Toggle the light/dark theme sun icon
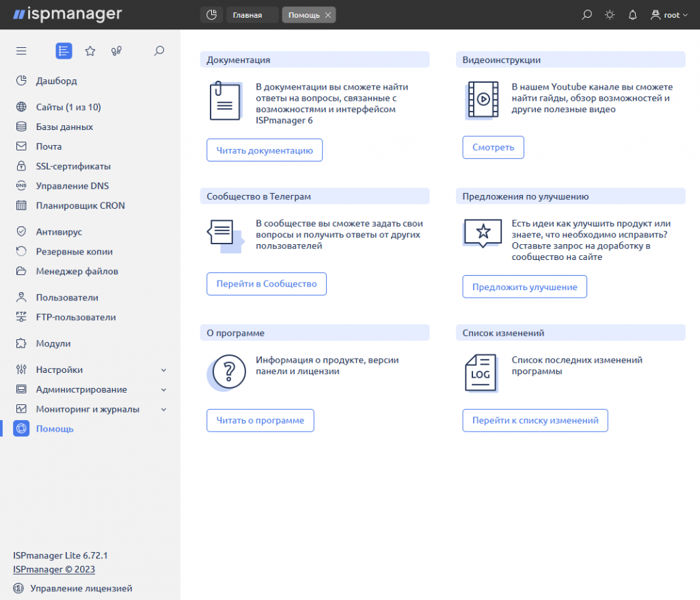 point(609,15)
